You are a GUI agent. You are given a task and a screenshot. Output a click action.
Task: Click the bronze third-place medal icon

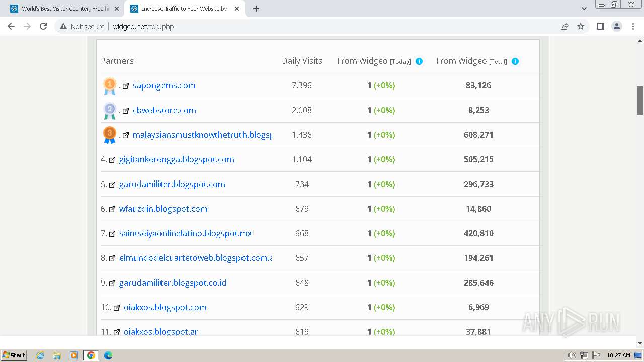tap(109, 135)
